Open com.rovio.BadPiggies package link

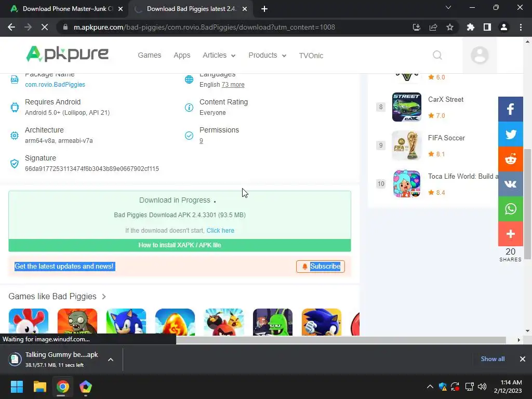(x=55, y=85)
